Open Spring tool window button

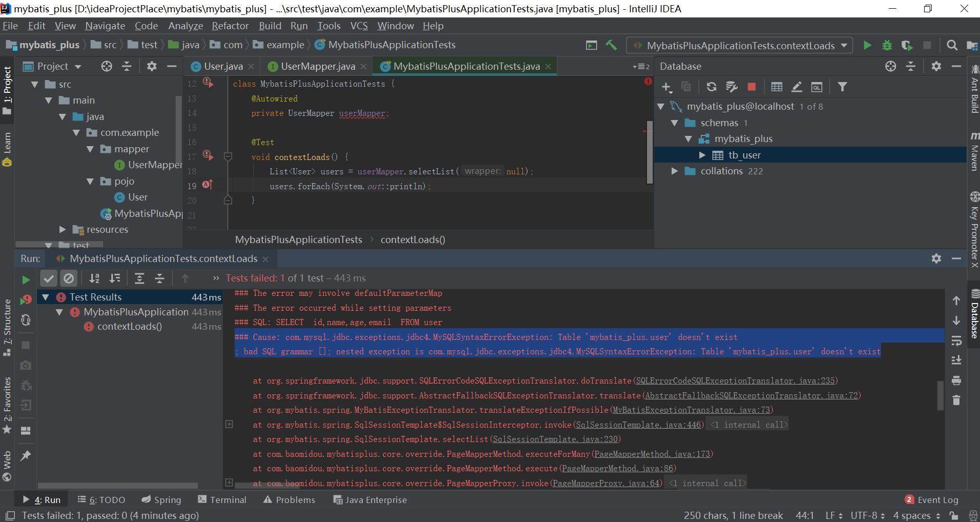point(161,500)
